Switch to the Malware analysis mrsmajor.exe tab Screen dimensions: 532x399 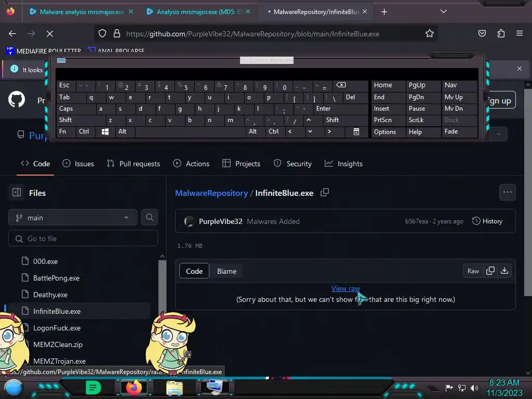[x=82, y=12]
